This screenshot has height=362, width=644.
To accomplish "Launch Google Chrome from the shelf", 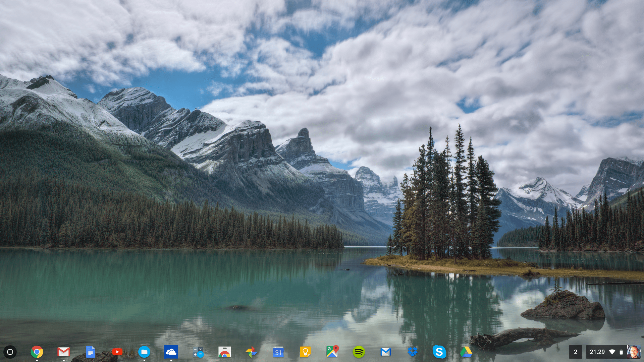I will [x=37, y=352].
